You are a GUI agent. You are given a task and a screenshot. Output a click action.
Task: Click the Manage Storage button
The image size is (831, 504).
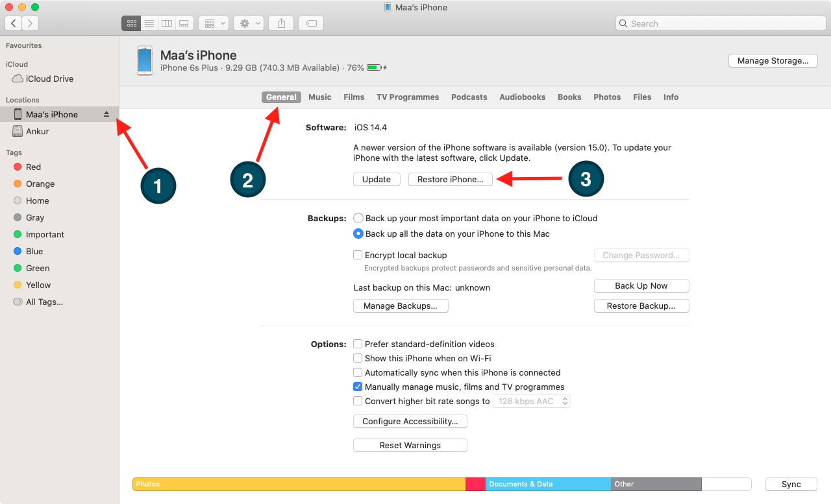coord(773,60)
